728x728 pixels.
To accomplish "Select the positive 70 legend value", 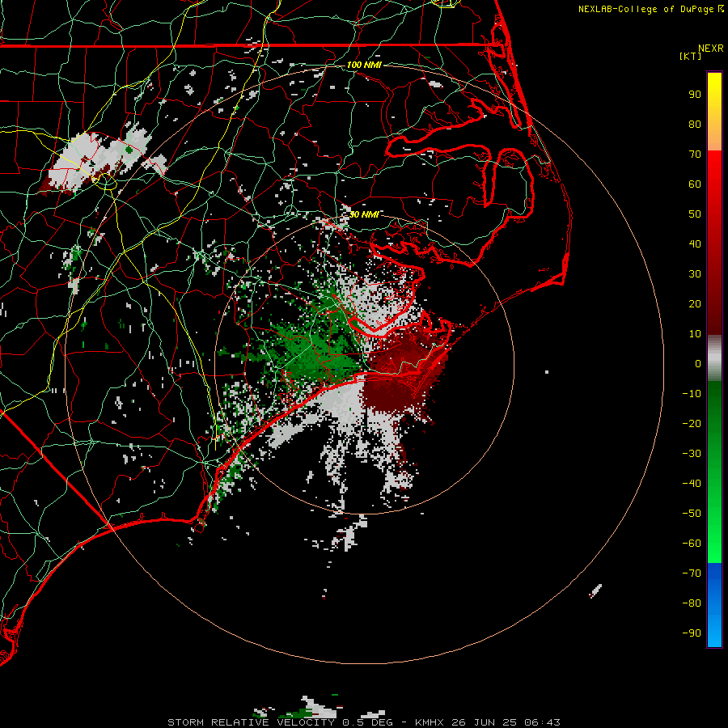I will (x=695, y=154).
